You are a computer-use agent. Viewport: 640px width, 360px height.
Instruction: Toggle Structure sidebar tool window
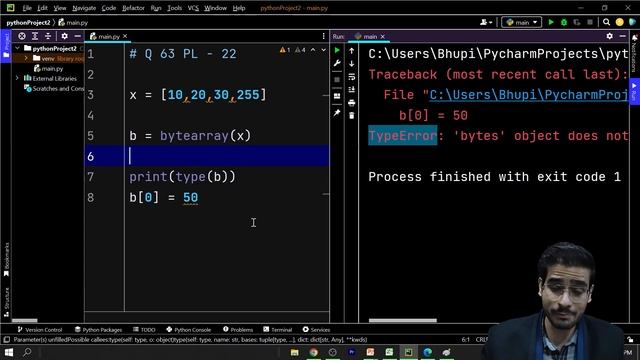pos(6,302)
